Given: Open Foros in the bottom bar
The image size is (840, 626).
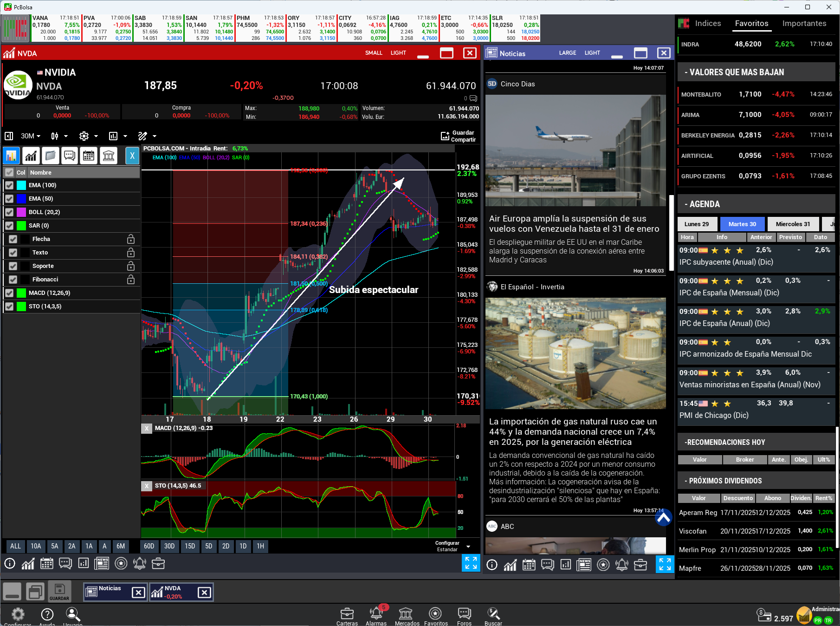Looking at the screenshot, I should point(464,616).
